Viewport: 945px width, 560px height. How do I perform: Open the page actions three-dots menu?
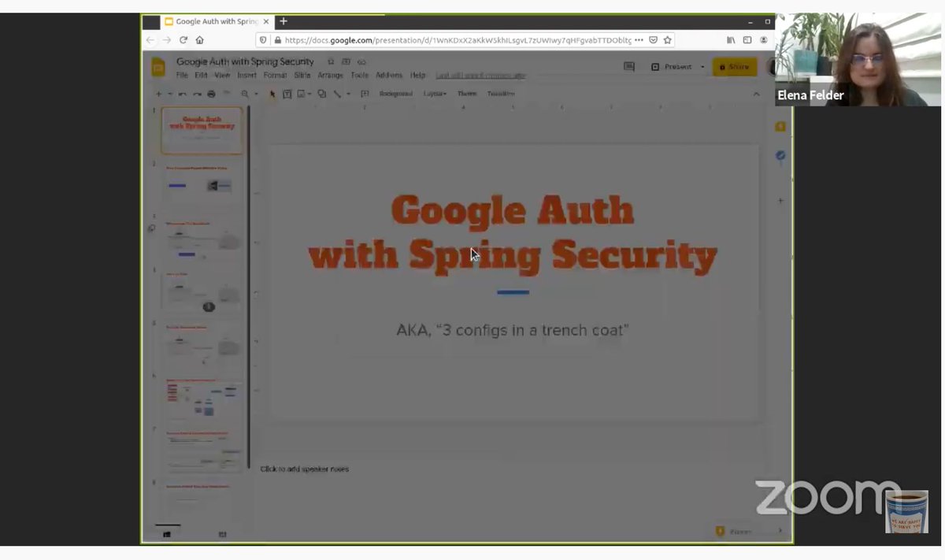[639, 39]
